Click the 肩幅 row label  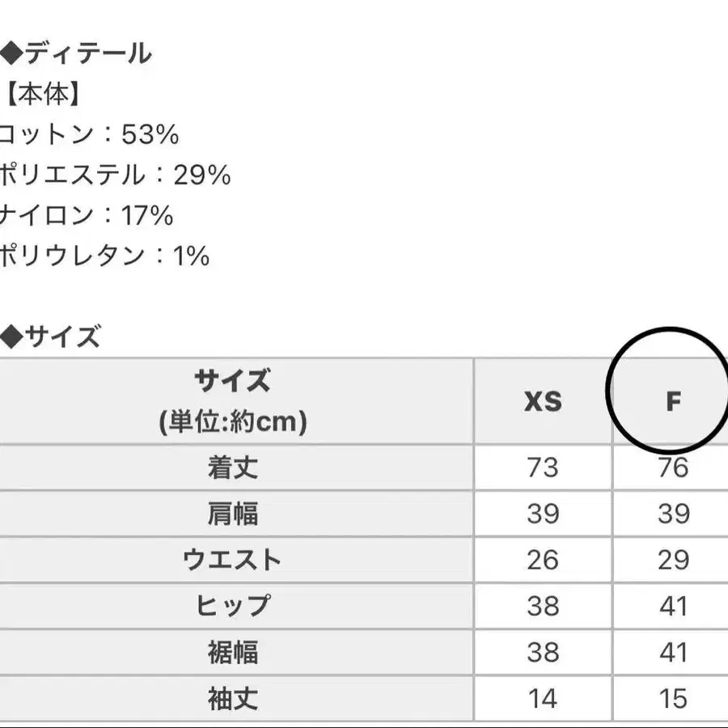click(x=233, y=514)
